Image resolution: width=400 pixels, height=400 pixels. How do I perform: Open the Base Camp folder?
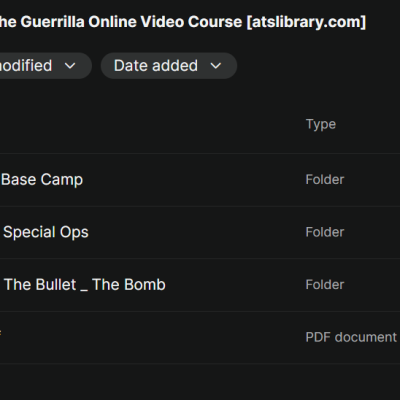42,180
